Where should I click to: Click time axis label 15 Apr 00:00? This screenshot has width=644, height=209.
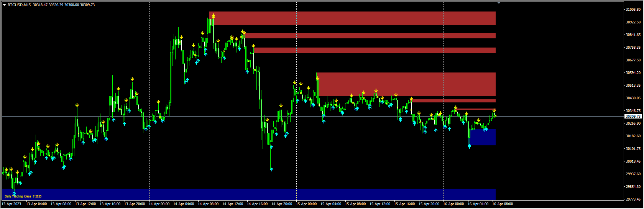click(x=306, y=204)
